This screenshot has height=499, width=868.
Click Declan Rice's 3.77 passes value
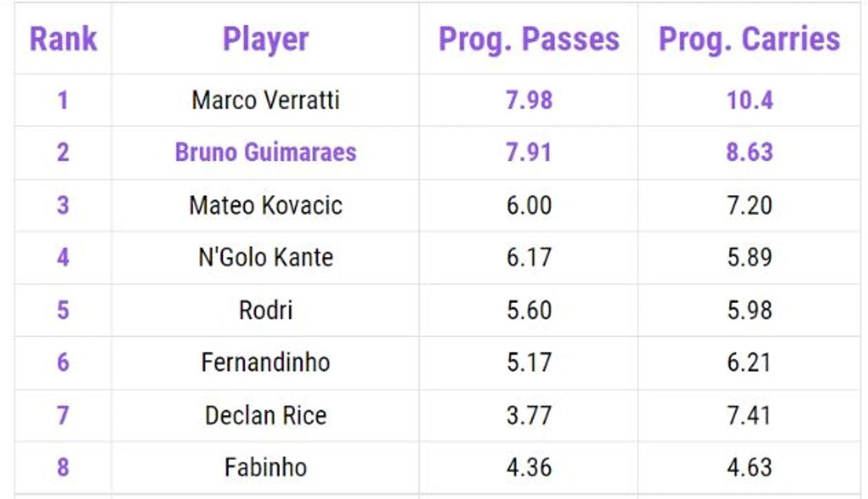coord(529,415)
